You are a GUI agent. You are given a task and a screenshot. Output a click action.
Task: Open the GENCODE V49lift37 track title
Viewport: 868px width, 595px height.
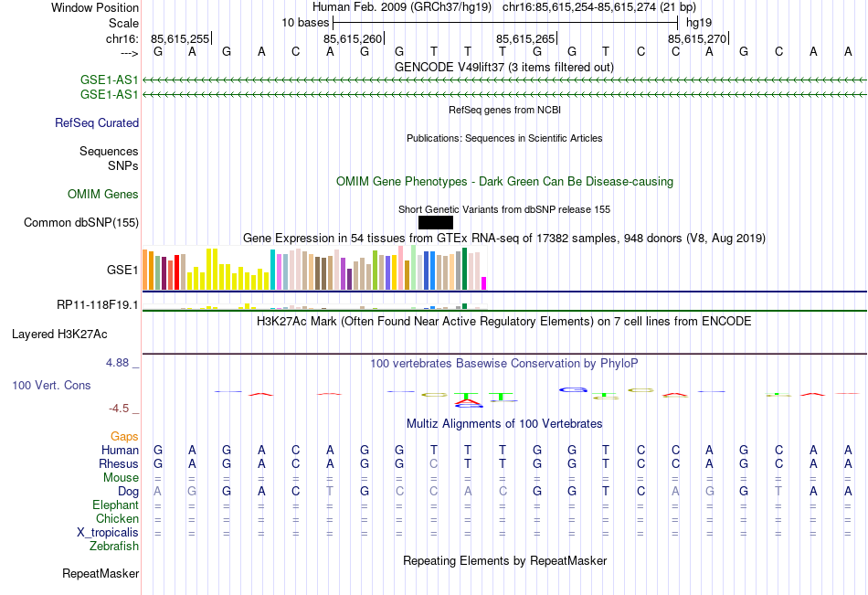tap(504, 67)
